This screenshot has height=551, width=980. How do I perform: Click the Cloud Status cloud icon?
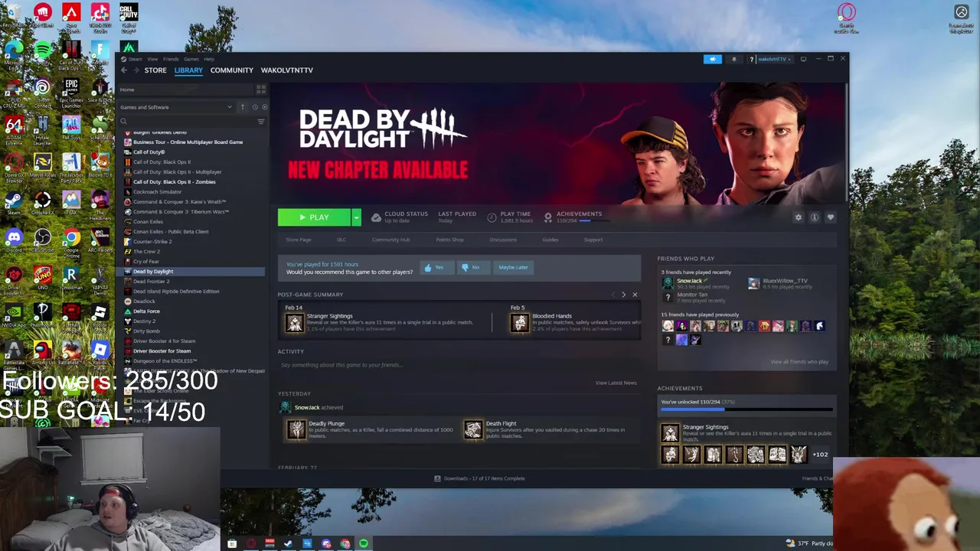[x=376, y=217]
